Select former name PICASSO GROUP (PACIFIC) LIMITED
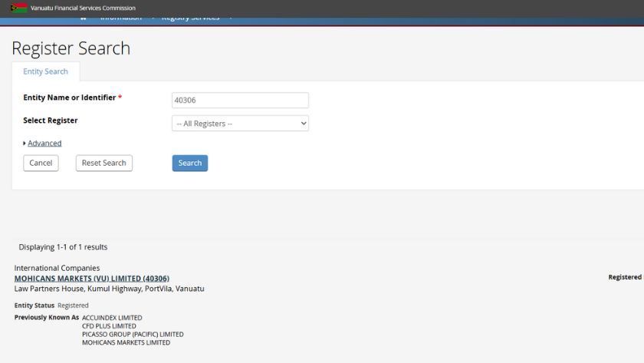644x363 pixels. point(133,335)
